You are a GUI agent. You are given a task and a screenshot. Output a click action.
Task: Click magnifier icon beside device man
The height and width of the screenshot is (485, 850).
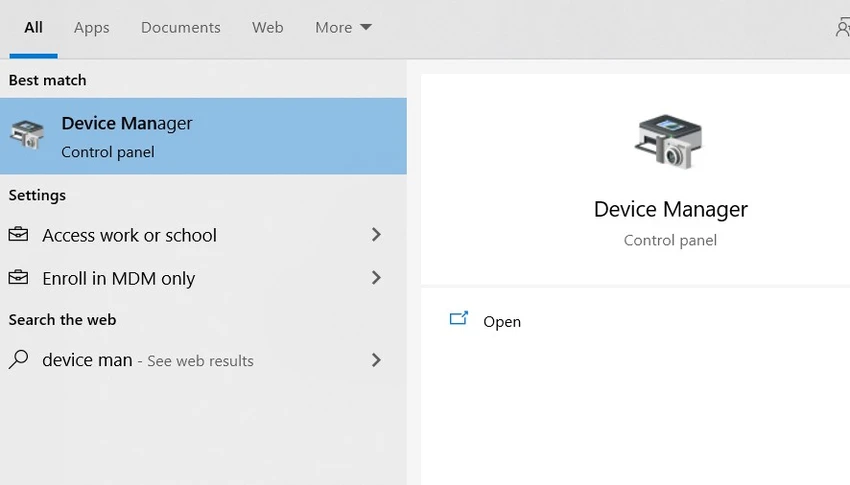click(x=18, y=359)
